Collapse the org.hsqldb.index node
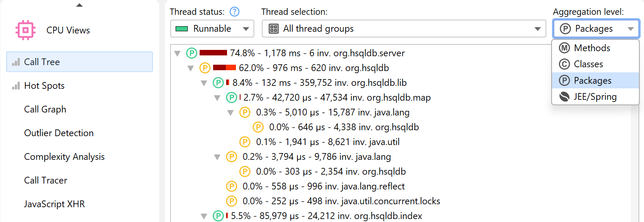The width and height of the screenshot is (644, 222). click(x=204, y=216)
